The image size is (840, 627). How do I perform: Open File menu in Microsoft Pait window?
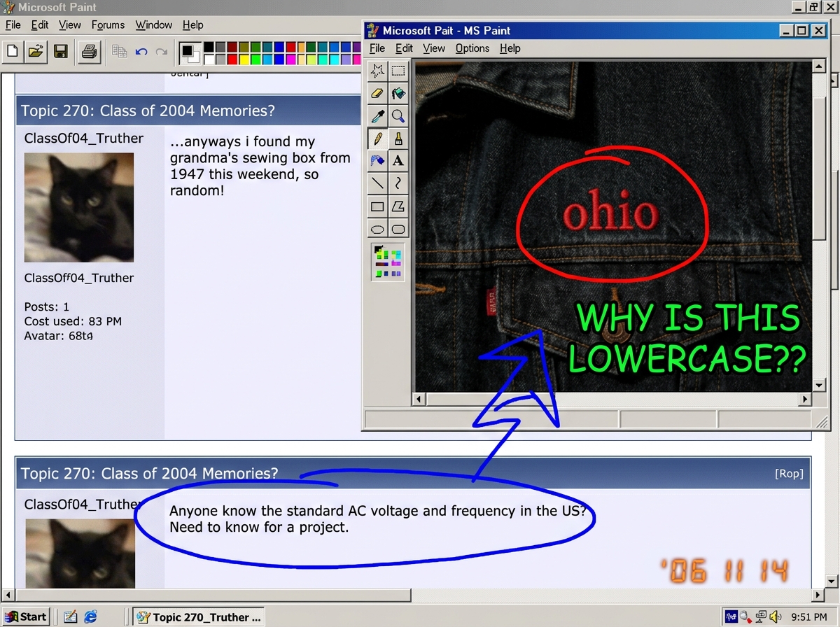click(377, 48)
